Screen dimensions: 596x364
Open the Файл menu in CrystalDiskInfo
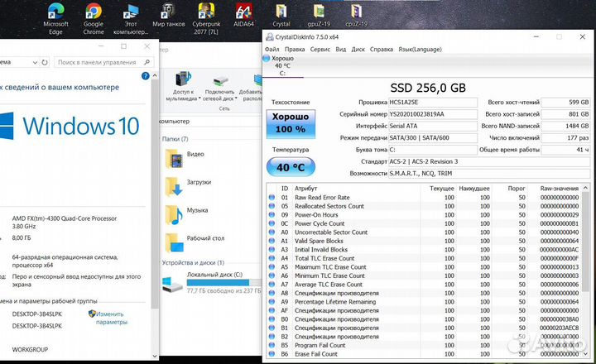[x=272, y=50]
